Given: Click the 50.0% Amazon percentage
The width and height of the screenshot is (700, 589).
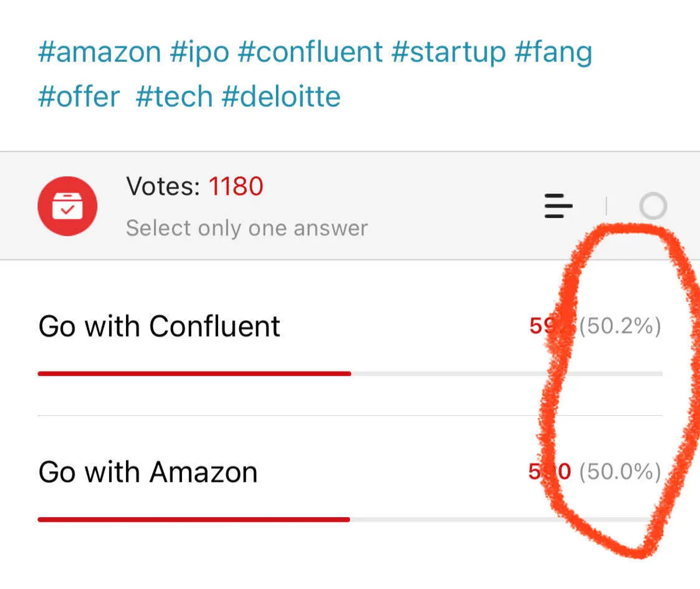Looking at the screenshot, I should (x=620, y=472).
